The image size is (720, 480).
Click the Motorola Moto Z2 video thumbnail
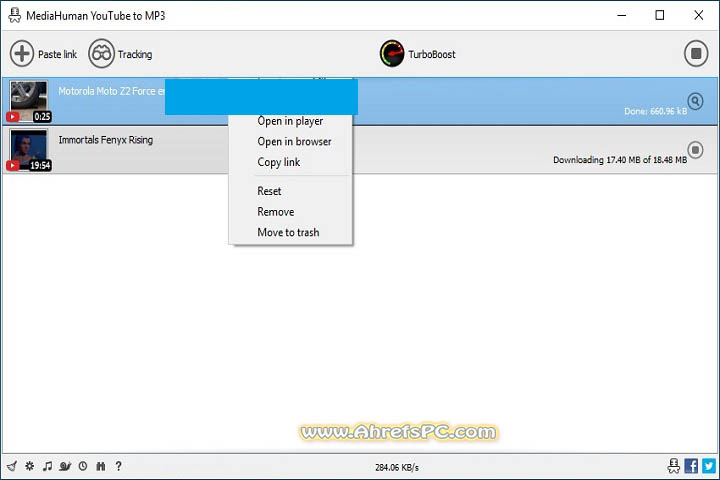(28, 102)
